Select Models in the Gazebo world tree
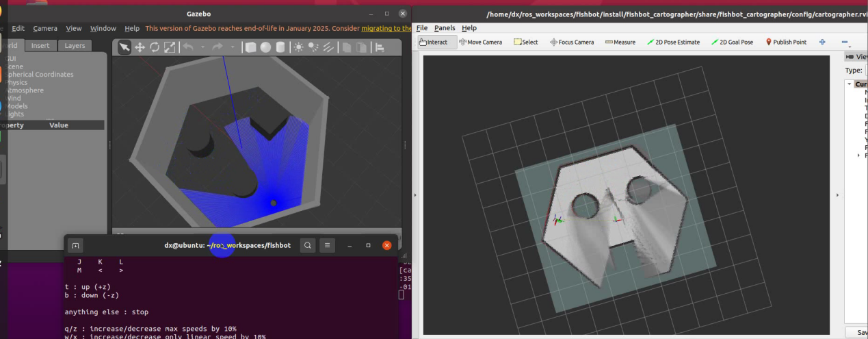Image resolution: width=868 pixels, height=339 pixels. click(x=17, y=106)
